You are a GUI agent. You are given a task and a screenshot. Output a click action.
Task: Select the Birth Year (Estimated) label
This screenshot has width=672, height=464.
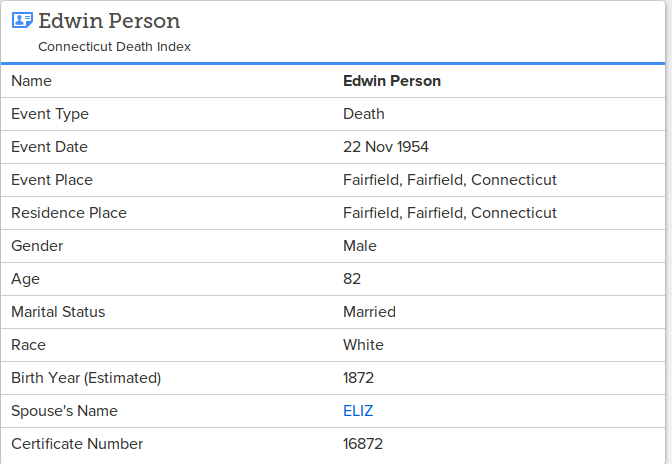pos(86,378)
